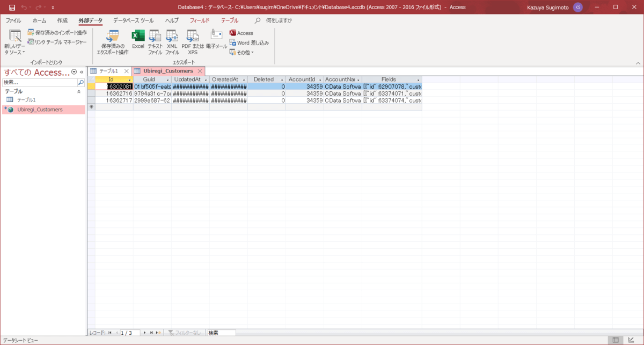Viewport: 644px width, 345px height.
Task: Export by 電子メール
Action: pyautogui.click(x=216, y=39)
